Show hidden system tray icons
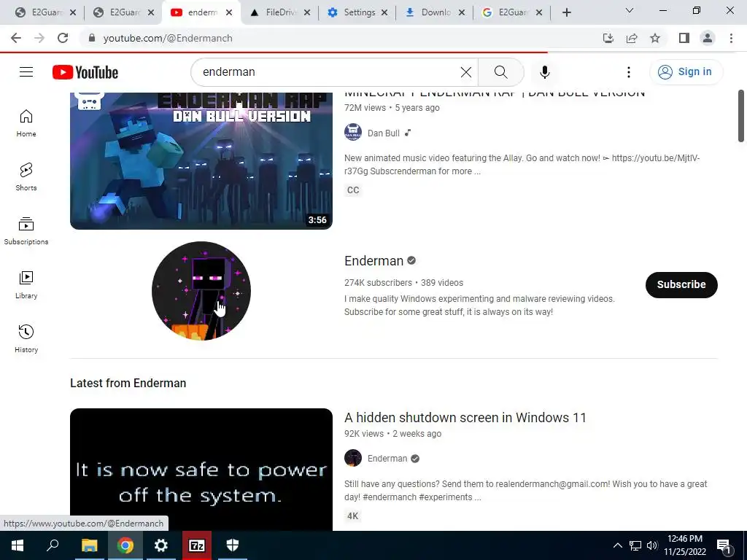The height and width of the screenshot is (560, 747). pyautogui.click(x=617, y=545)
